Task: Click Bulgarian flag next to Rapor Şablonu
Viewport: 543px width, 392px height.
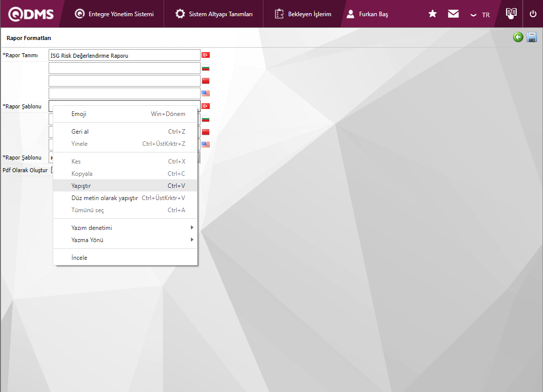Action: point(206,119)
